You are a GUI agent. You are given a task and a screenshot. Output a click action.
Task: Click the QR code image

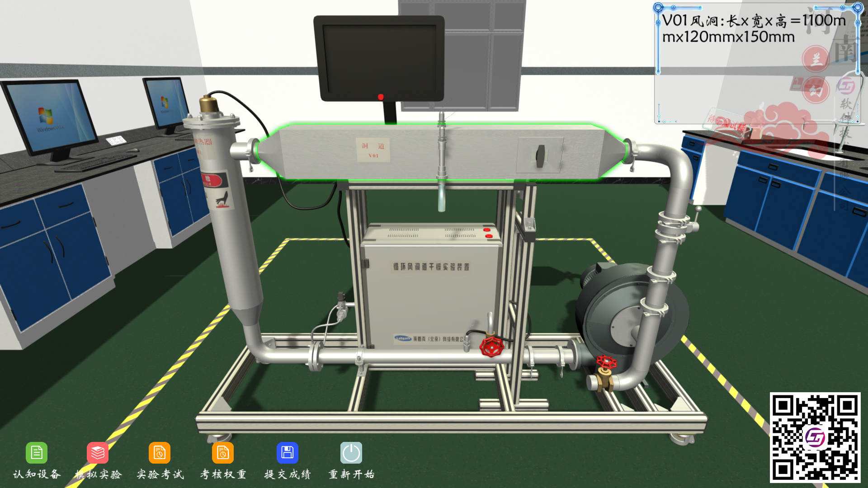pos(815,437)
